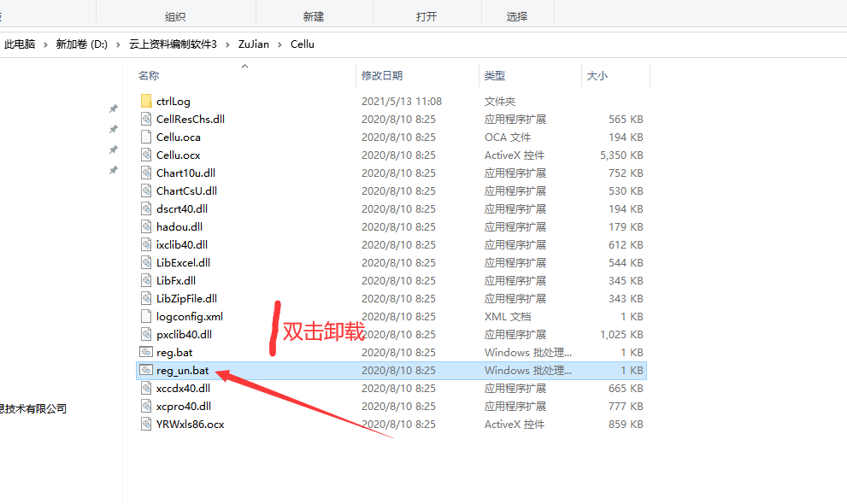Open the 选择 ribbon group
The height and width of the screenshot is (504, 847).
pyautogui.click(x=517, y=16)
